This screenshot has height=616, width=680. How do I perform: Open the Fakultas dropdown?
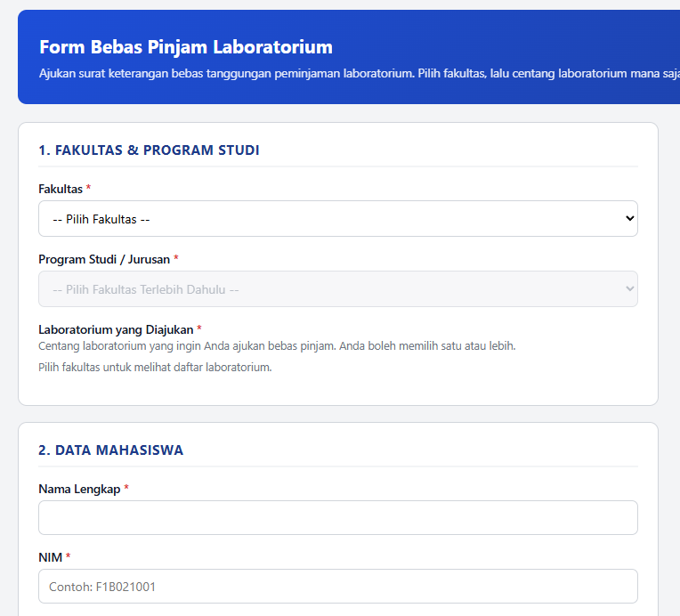[x=338, y=219]
